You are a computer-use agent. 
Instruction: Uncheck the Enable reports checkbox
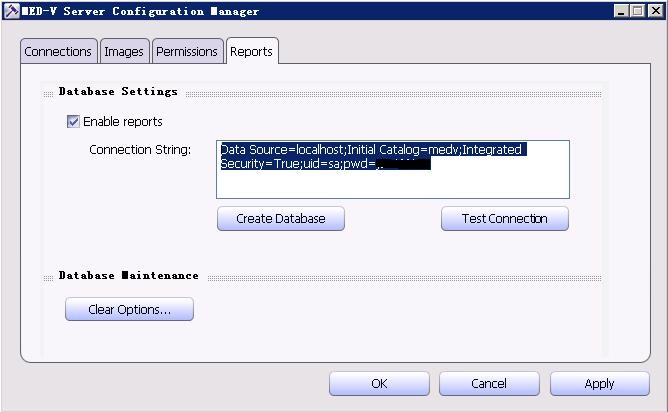pyautogui.click(x=73, y=121)
